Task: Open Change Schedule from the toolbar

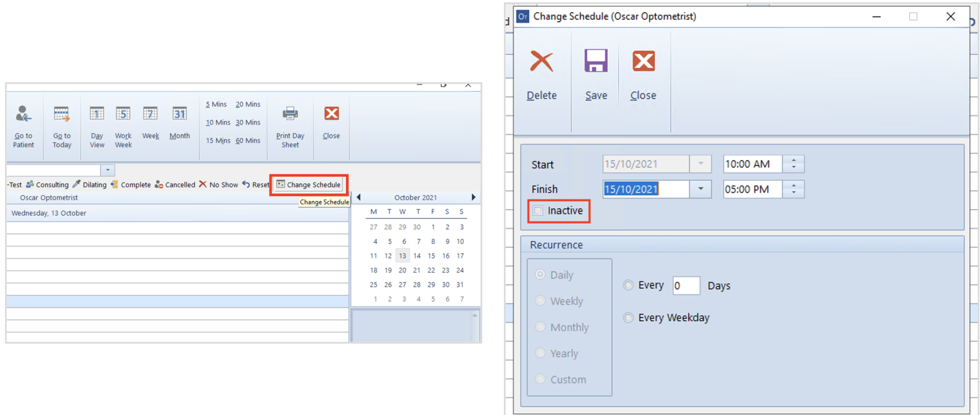Action: (x=309, y=184)
